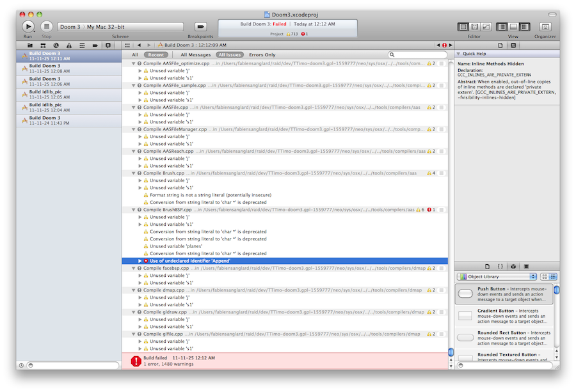Click Unused variable 'planes' warning
Image resolution: width=576 pixels, height=392 pixels.
tap(176, 246)
